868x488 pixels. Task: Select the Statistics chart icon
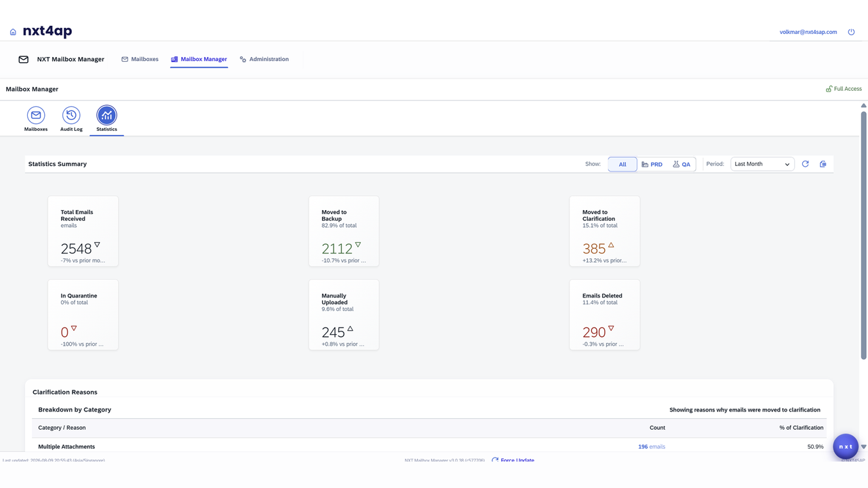tap(106, 115)
